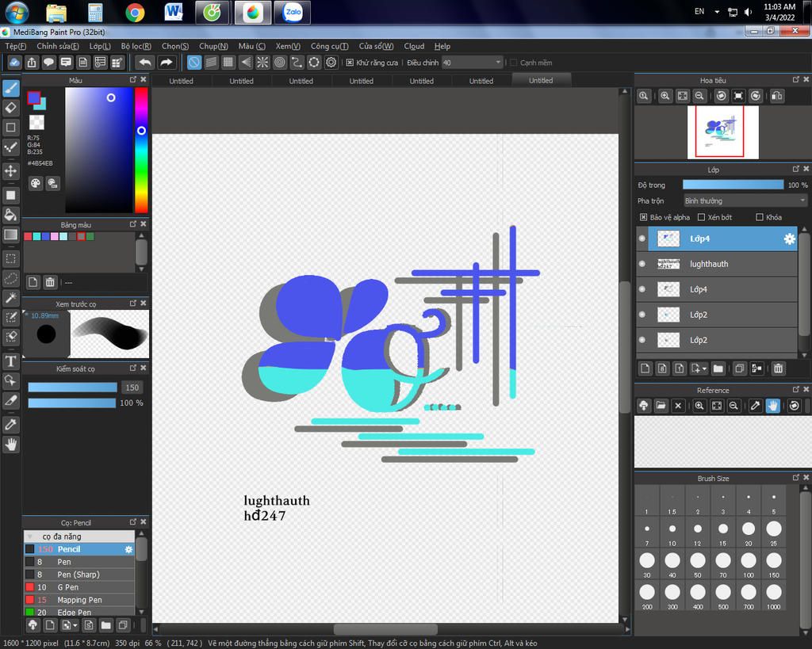
Task: Select the Magic Wand tool
Action: tap(11, 298)
